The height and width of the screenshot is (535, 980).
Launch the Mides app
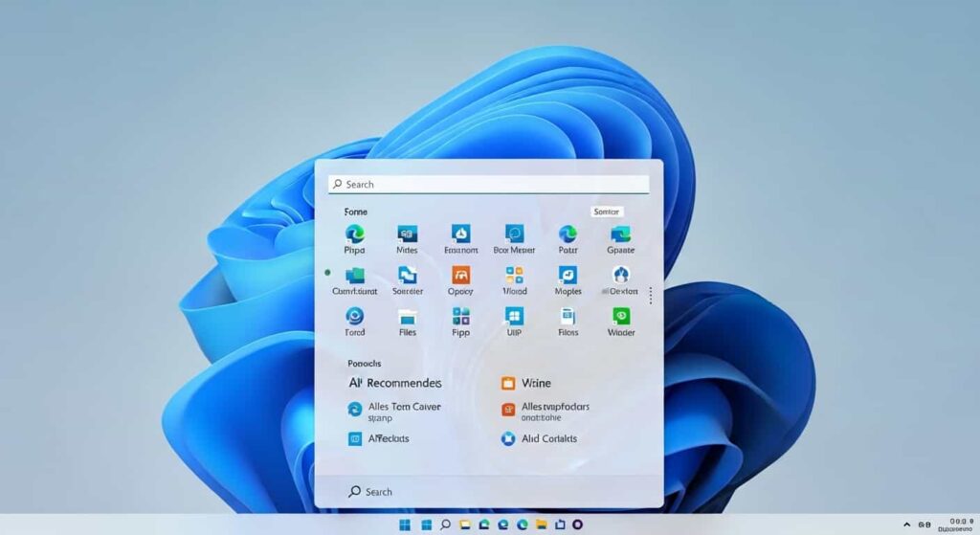[407, 234]
